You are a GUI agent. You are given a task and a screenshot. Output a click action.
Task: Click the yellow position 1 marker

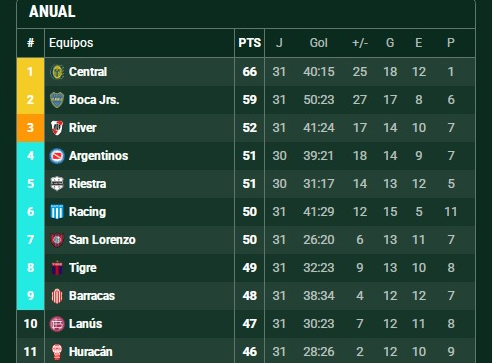coord(30,72)
